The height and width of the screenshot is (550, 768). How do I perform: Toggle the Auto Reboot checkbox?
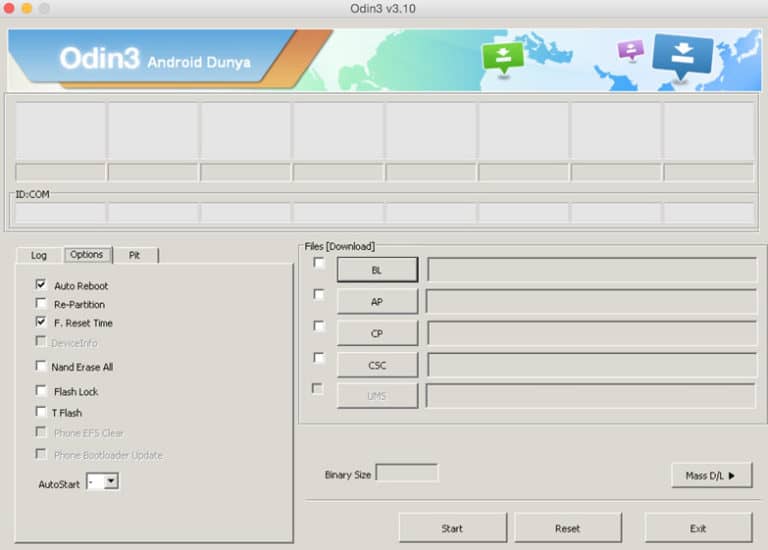tap(41, 285)
